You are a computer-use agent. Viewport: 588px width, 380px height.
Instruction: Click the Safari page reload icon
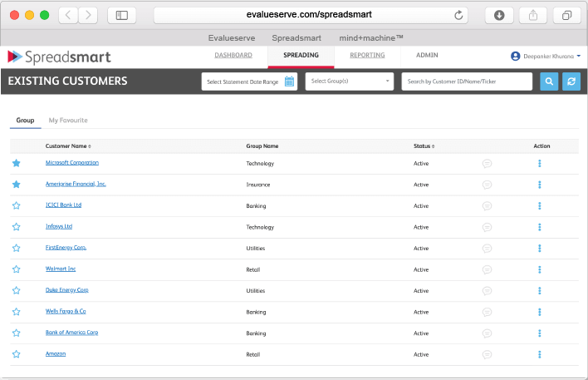(458, 15)
